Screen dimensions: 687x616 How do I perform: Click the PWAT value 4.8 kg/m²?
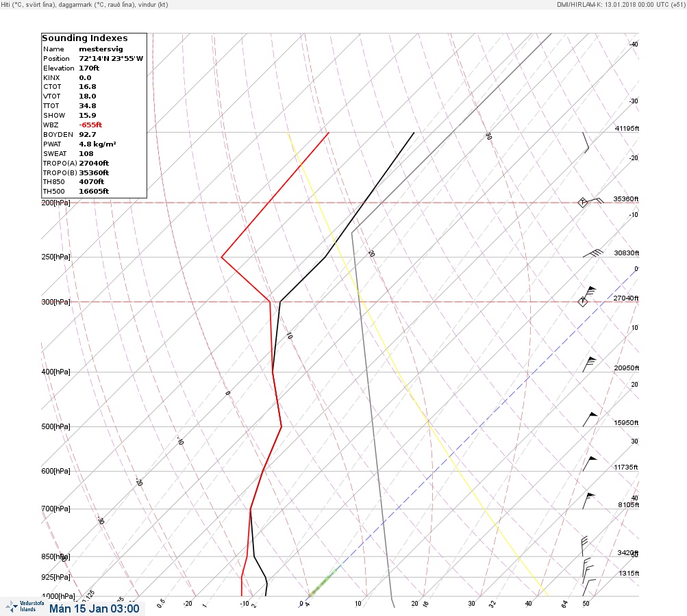point(97,144)
